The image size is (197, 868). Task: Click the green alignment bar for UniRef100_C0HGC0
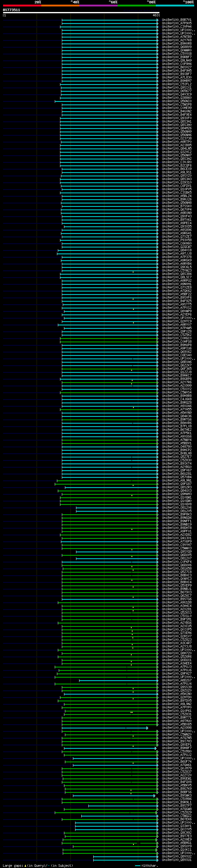tap(110, 338)
